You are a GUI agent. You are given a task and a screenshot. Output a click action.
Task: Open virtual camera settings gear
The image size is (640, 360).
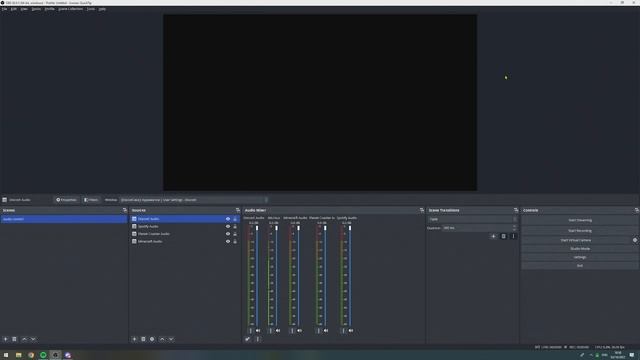[635, 240]
